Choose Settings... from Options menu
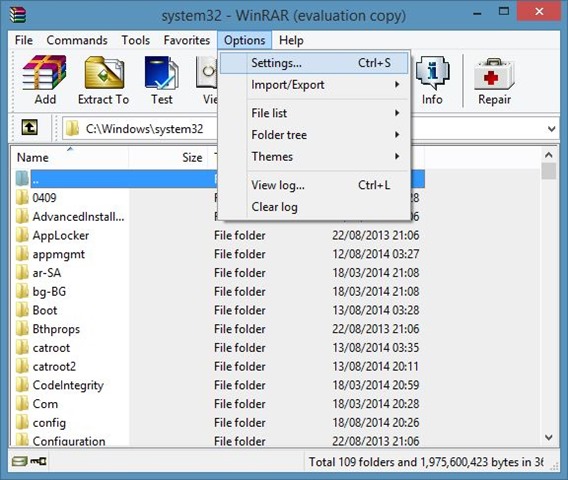Image resolution: width=568 pixels, height=480 pixels. [x=314, y=63]
